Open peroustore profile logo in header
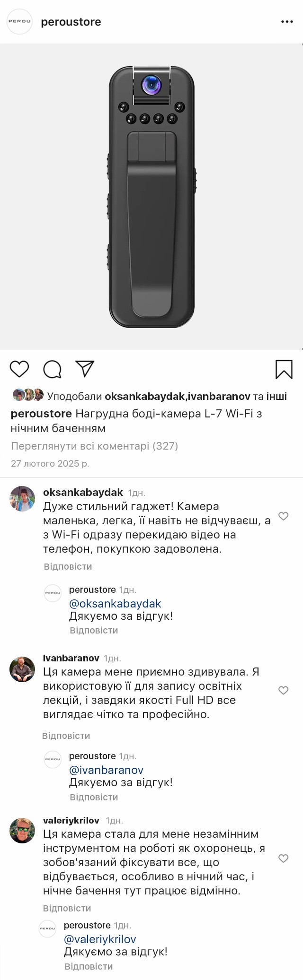 pos(20,22)
